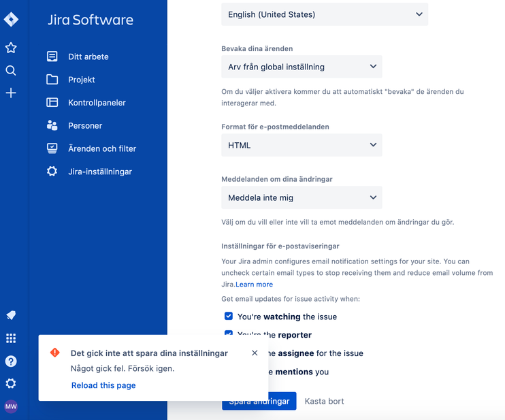The height and width of the screenshot is (420, 505).
Task: Click Jira Software heading
Action: [x=91, y=20]
